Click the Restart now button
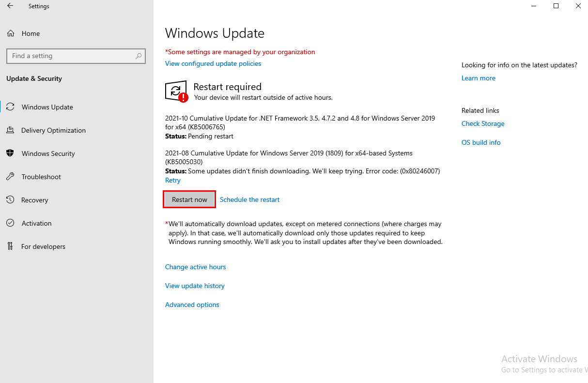Viewport: 588px width, 383px height. point(189,199)
